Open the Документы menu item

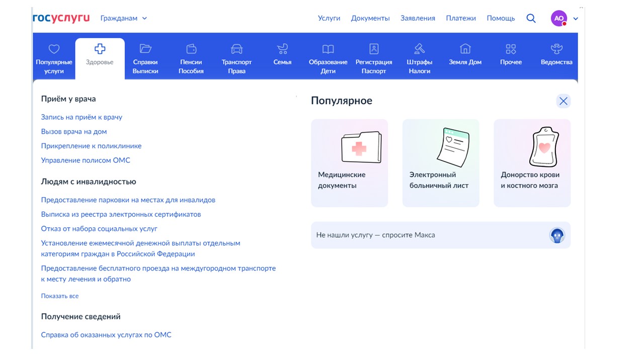[370, 18]
